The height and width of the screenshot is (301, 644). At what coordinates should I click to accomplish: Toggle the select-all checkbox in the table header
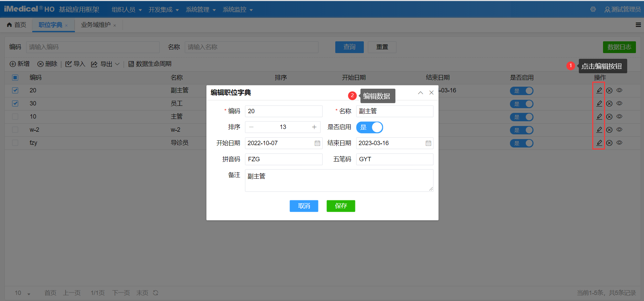click(15, 78)
